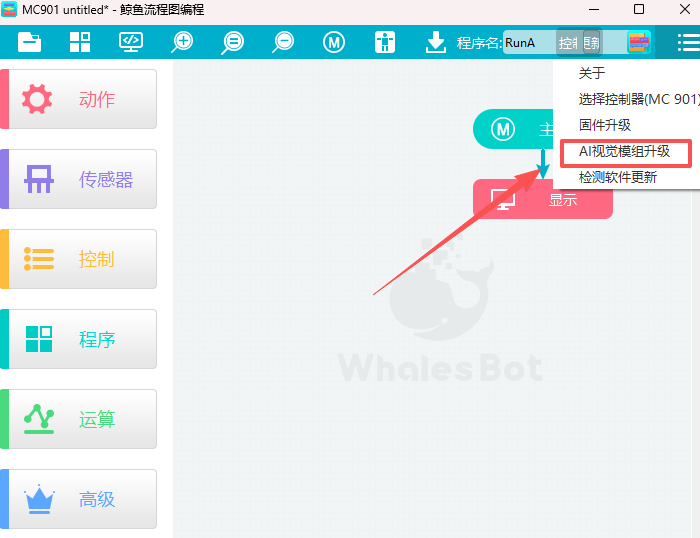
Task: Open the file folder icon in toolbar
Action: (30, 42)
